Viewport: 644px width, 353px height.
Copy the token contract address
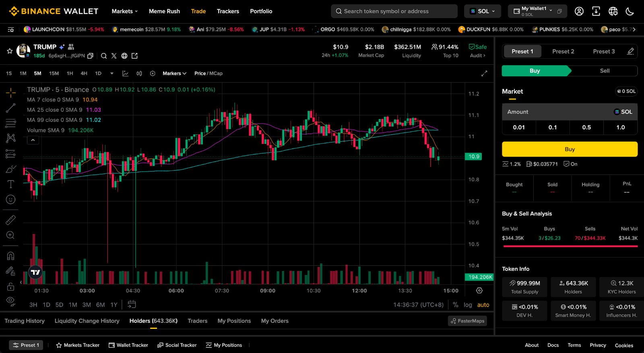pos(90,56)
